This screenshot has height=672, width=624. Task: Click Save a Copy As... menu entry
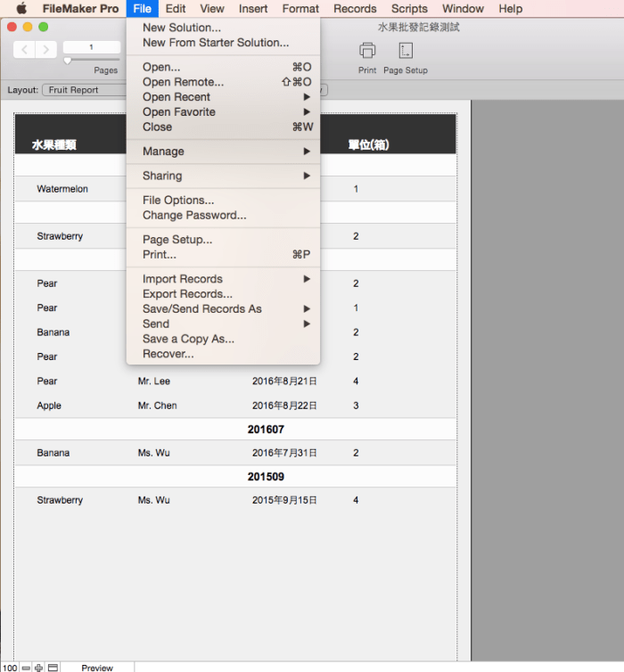(x=188, y=339)
